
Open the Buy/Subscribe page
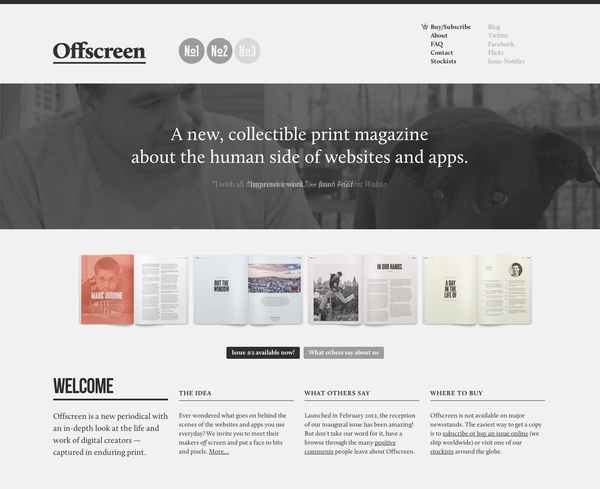(x=450, y=27)
